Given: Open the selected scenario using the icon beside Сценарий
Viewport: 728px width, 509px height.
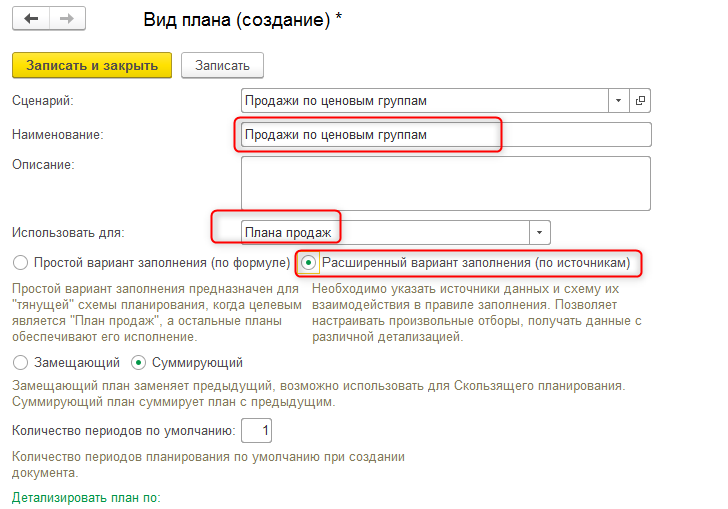Looking at the screenshot, I should [x=640, y=101].
